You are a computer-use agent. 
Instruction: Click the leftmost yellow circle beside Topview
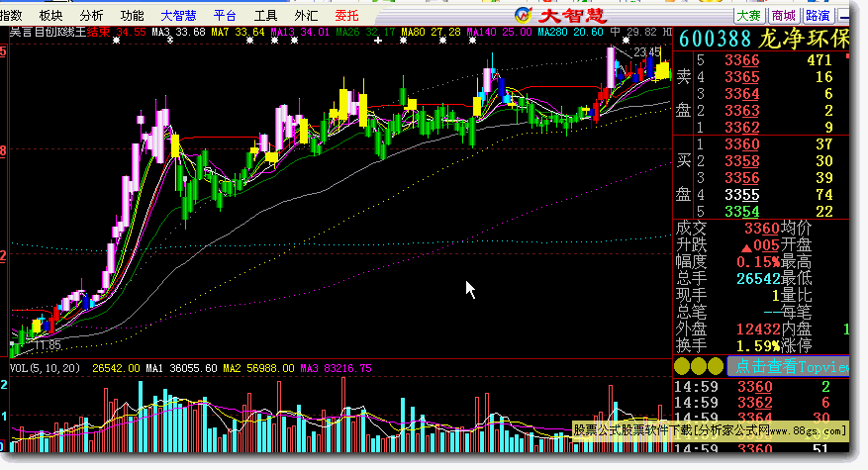click(x=682, y=366)
